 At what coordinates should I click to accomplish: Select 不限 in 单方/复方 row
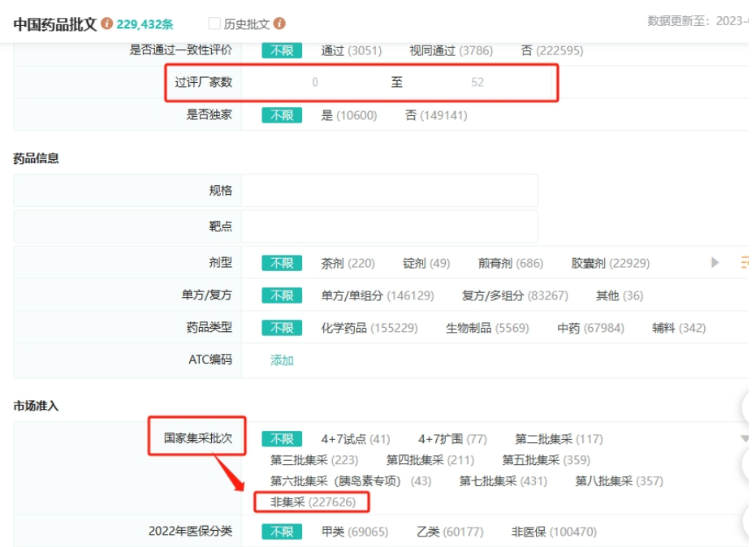pos(282,295)
